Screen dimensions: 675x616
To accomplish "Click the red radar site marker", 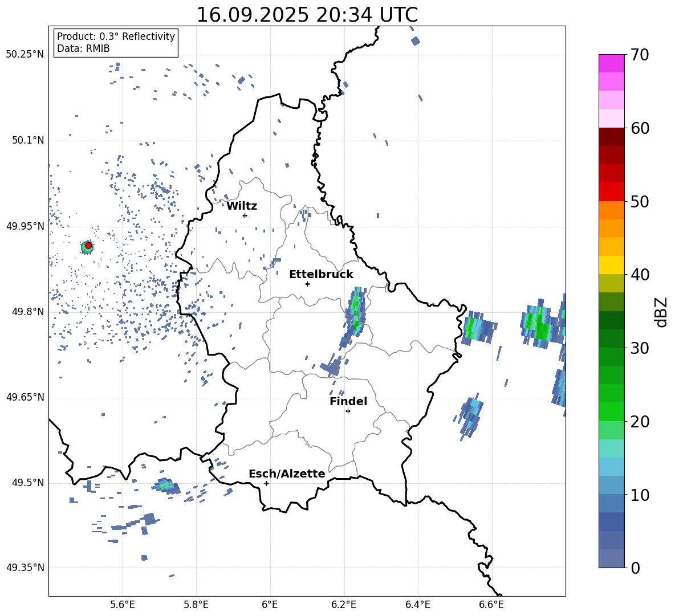I will click(88, 246).
